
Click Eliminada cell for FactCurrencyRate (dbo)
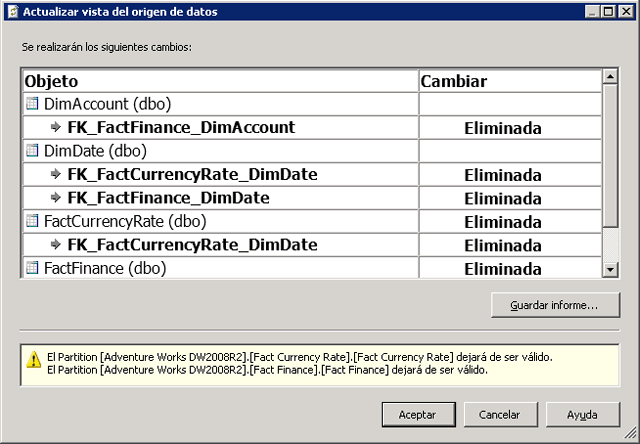pos(510,222)
